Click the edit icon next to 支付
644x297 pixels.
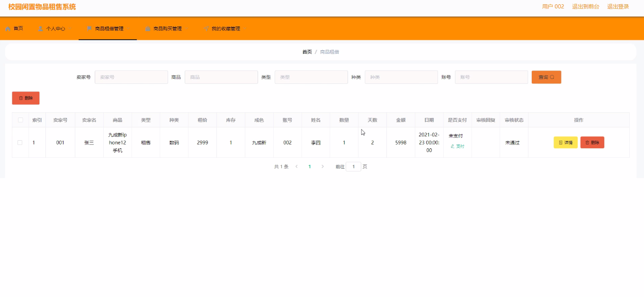pyautogui.click(x=452, y=146)
